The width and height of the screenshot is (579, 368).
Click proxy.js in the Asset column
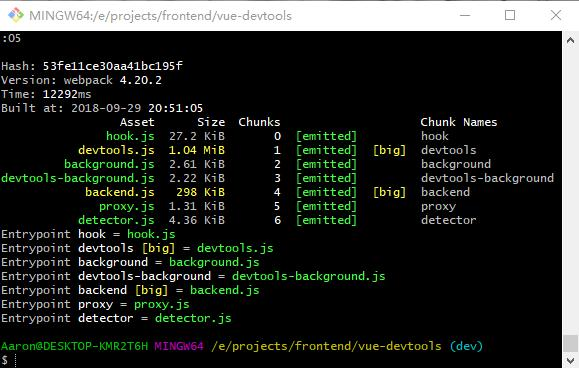click(x=127, y=206)
